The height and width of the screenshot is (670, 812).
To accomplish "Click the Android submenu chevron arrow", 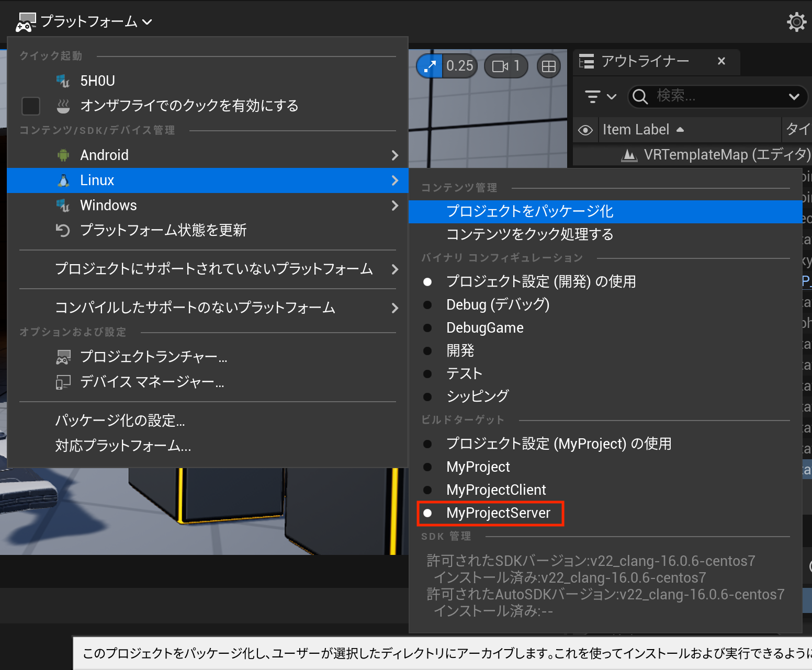I will (395, 155).
